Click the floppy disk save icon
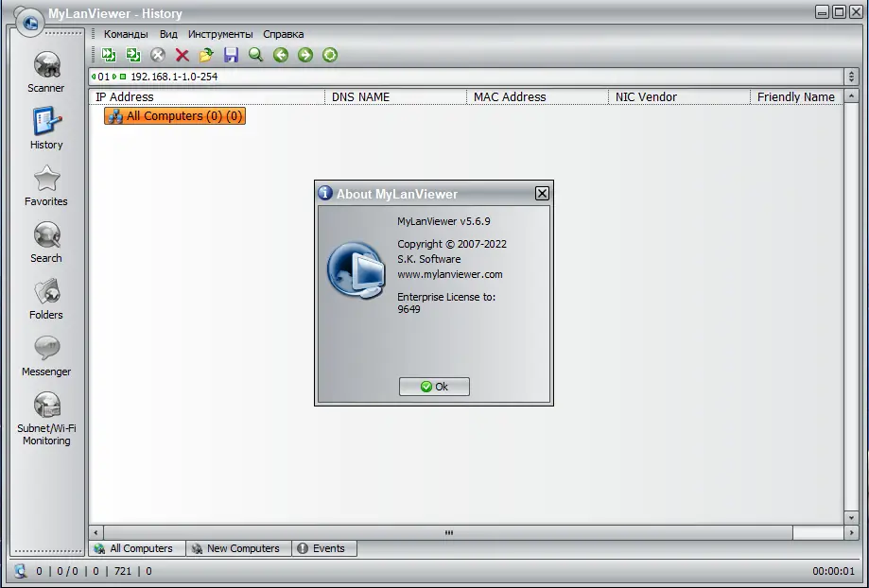The width and height of the screenshot is (869, 588). click(x=231, y=55)
